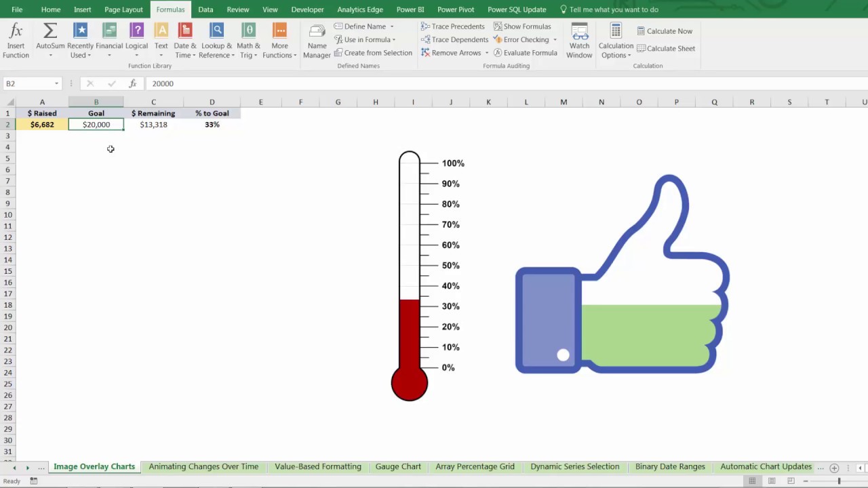This screenshot has height=488, width=868.
Task: Adjust the zoom slider in status bar
Action: tap(839, 481)
